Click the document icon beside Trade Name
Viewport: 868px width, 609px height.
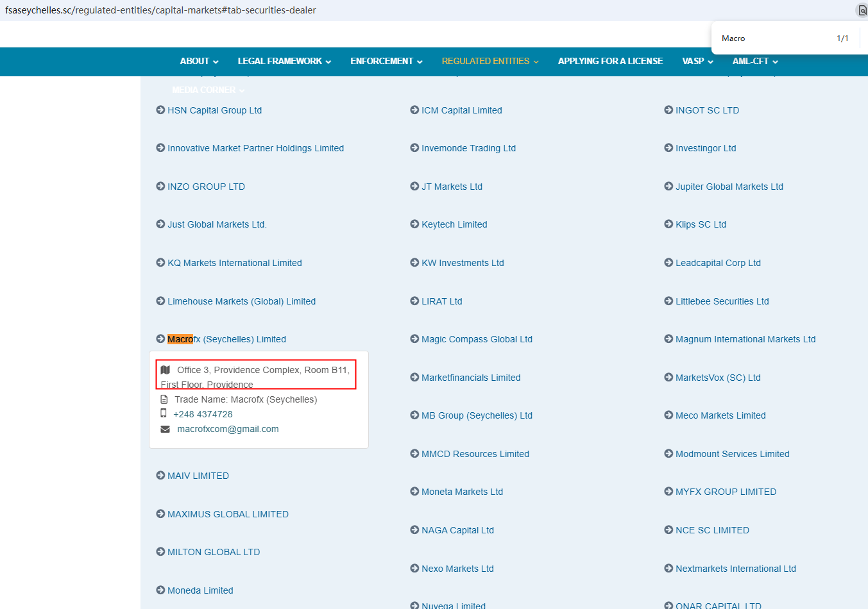click(164, 399)
